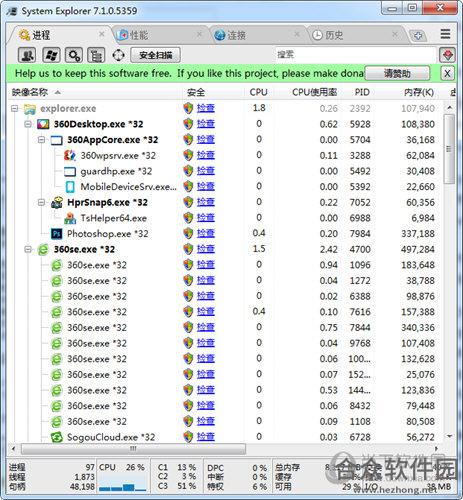Click 检查 link for guardhp.exe
This screenshot has width=463, height=500.
[206, 171]
